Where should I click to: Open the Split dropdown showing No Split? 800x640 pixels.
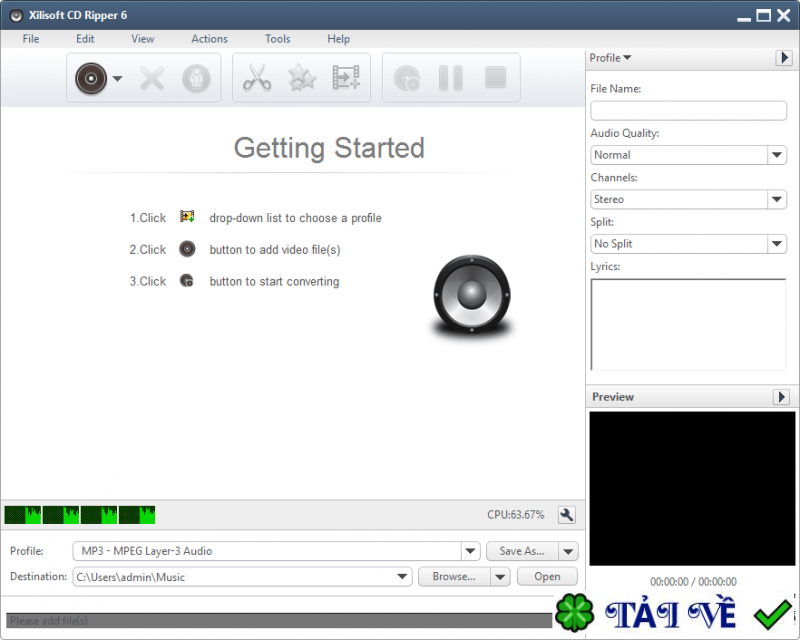[x=775, y=243]
